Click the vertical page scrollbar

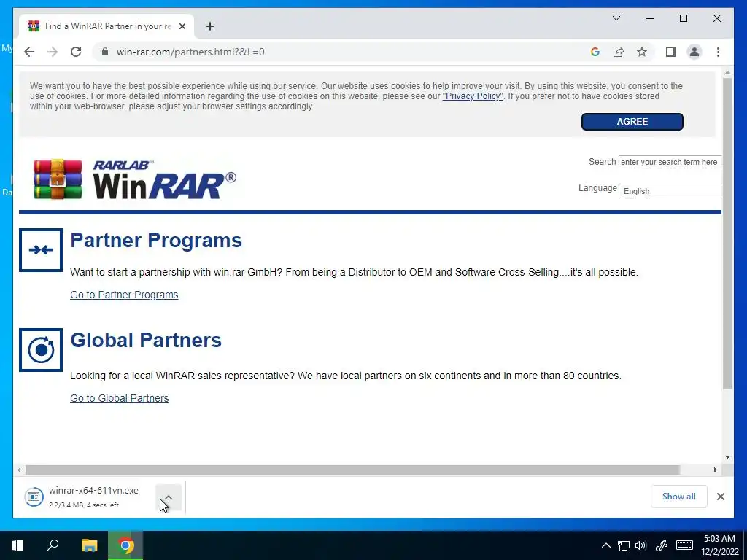point(727,233)
